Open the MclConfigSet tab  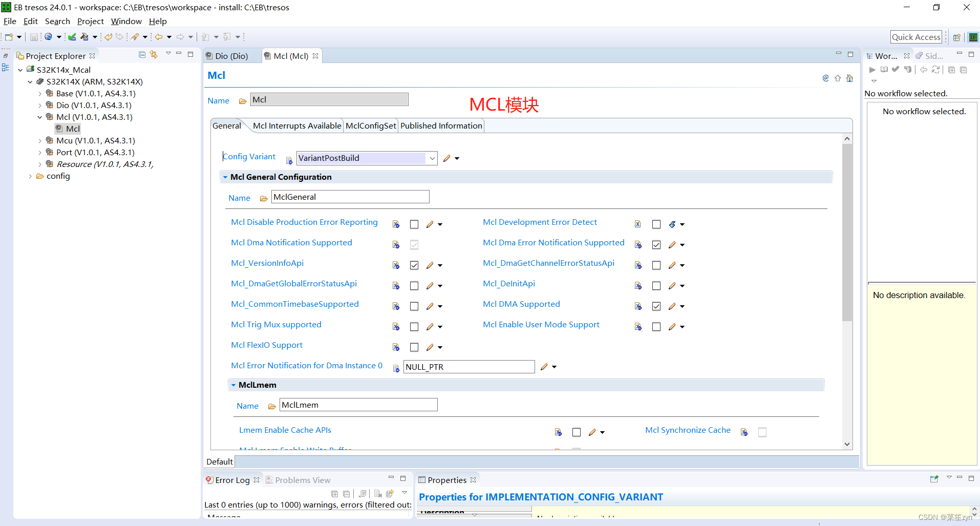[x=370, y=125]
